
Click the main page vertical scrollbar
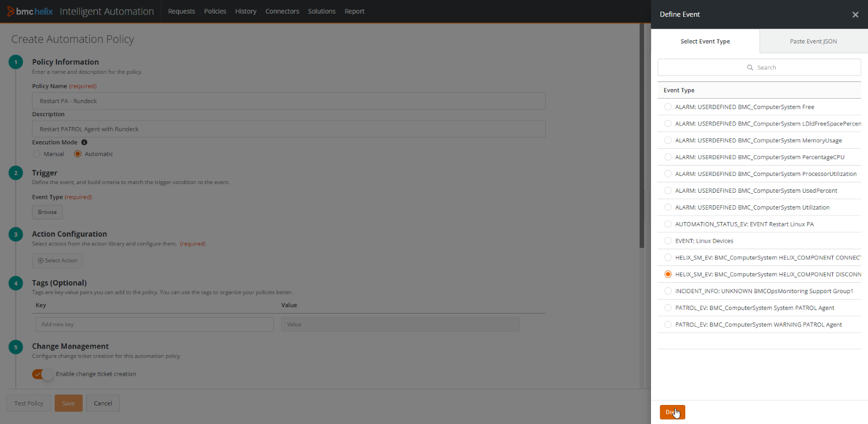click(x=642, y=136)
